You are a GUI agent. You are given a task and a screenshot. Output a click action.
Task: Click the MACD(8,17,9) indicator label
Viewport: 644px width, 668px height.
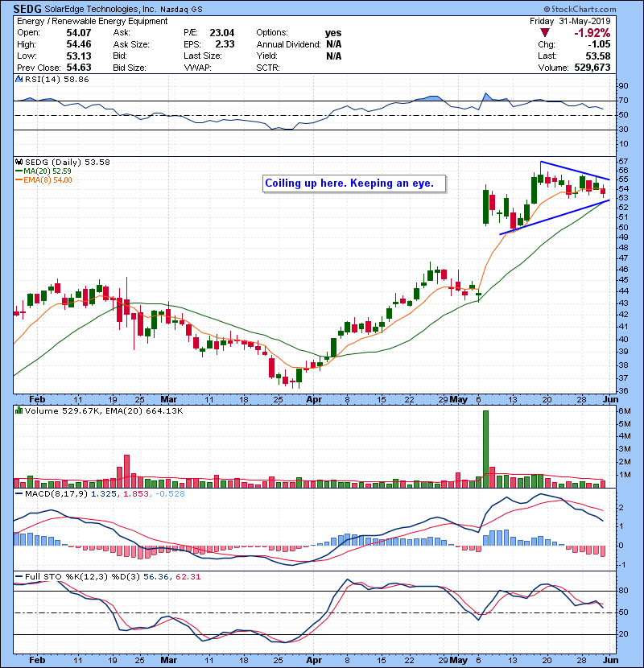point(56,494)
